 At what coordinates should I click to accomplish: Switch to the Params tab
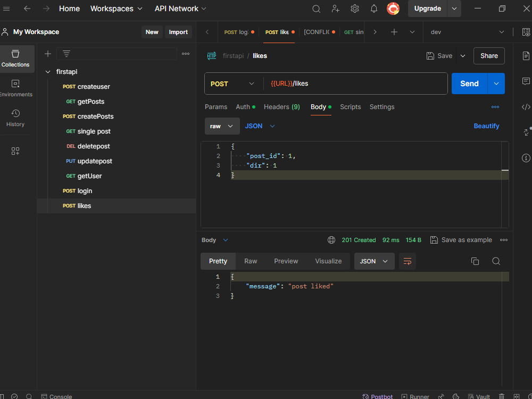click(x=216, y=107)
